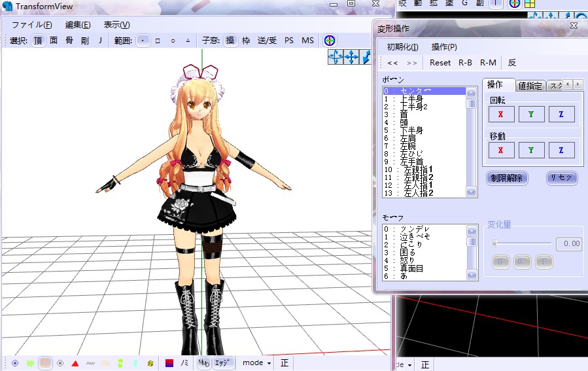Click the crosshair target icon in TransformView toolbar
Image resolution: width=588 pixels, height=371 pixels.
(330, 41)
